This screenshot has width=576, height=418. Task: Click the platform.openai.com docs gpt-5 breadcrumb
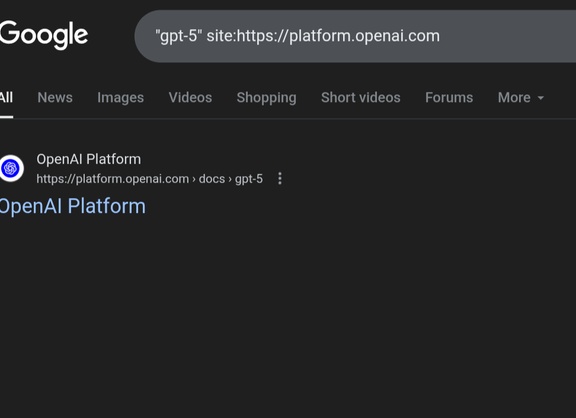pyautogui.click(x=150, y=179)
